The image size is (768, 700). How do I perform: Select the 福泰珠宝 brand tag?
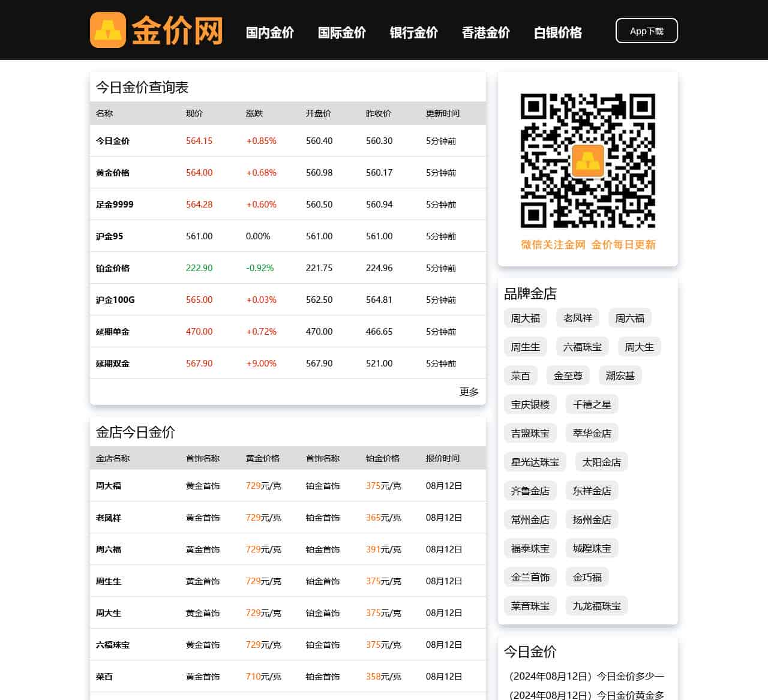(x=530, y=548)
